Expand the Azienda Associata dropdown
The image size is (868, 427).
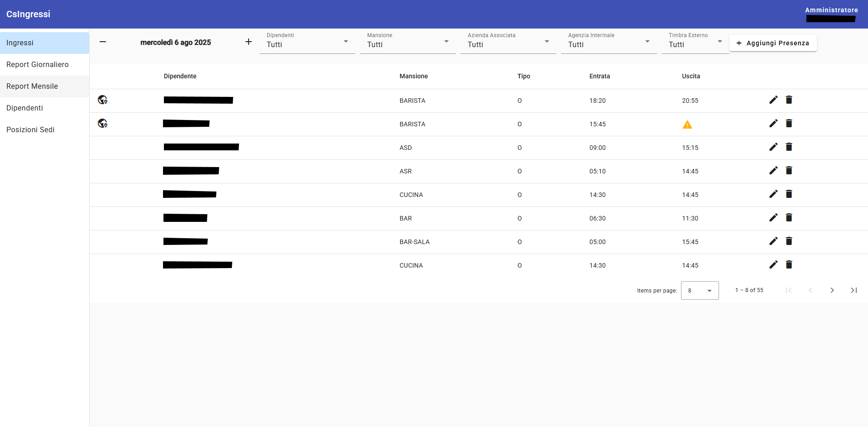pos(508,42)
